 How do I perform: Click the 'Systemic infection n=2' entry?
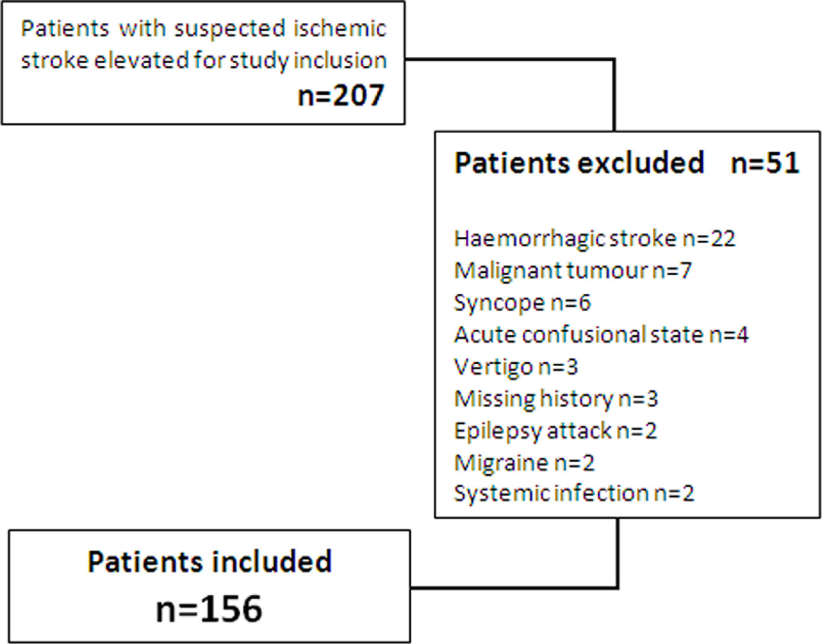[x=574, y=493]
